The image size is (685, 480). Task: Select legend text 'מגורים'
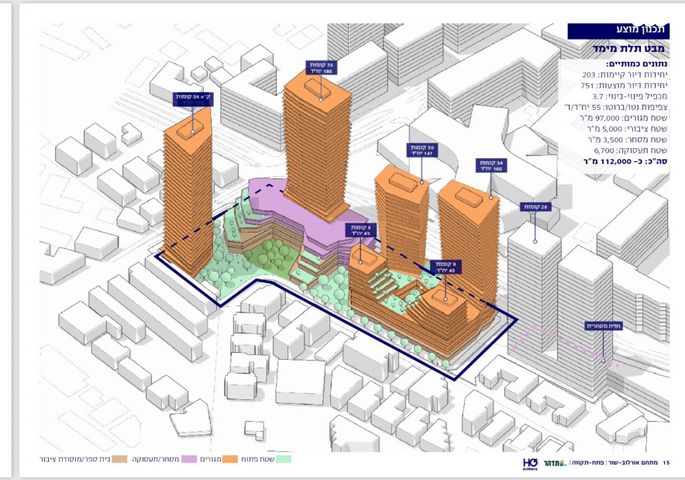(x=210, y=459)
